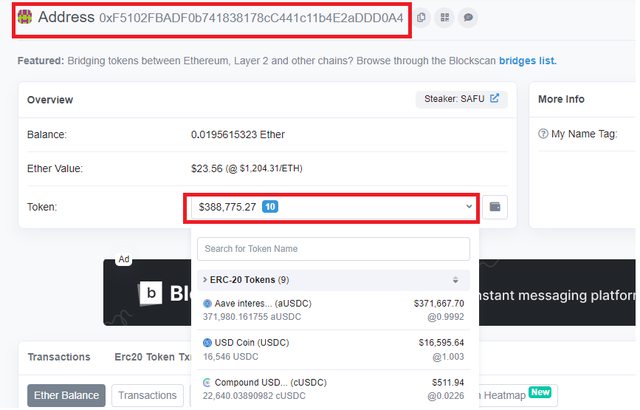
Task: Click the address blockie identicon
Action: pyautogui.click(x=23, y=17)
